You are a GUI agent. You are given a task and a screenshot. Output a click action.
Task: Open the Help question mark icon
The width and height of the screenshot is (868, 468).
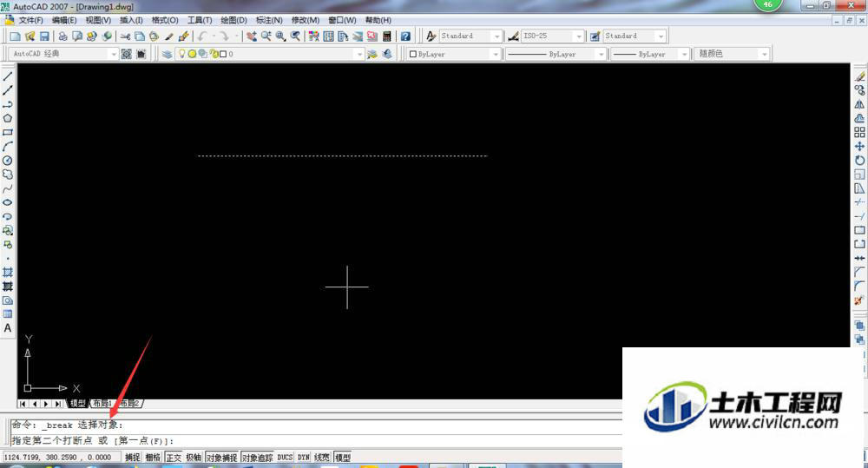tap(405, 36)
